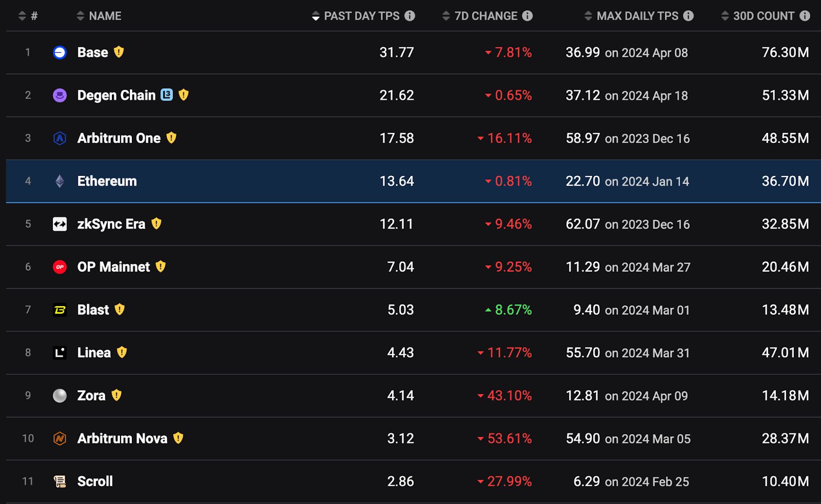The image size is (821, 504).
Task: Click the yellow shield badge beside zkSync Era
Action: [x=157, y=224]
